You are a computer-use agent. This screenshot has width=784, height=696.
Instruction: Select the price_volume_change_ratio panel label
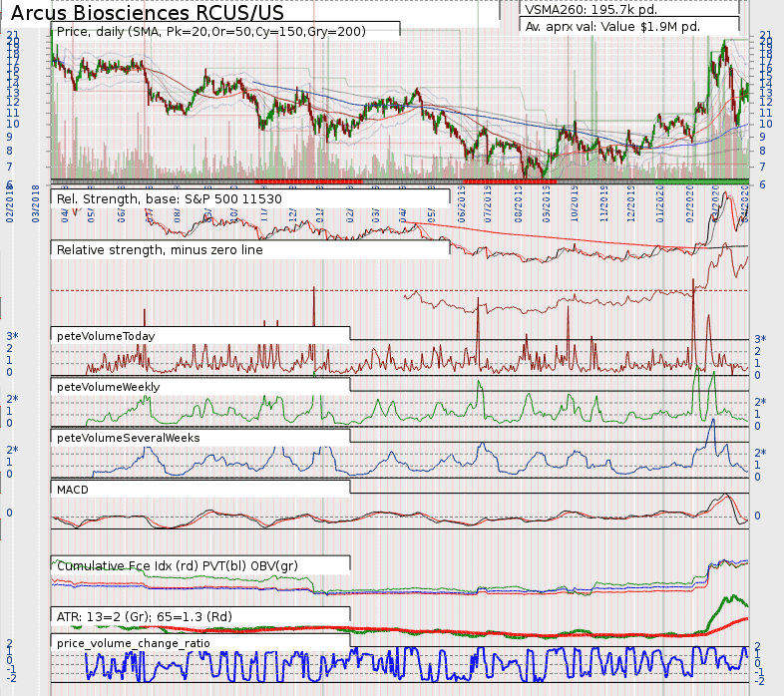(133, 643)
